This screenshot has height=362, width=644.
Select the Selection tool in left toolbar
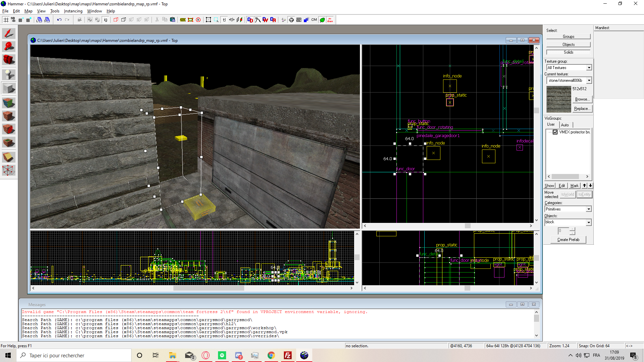pos(9,34)
